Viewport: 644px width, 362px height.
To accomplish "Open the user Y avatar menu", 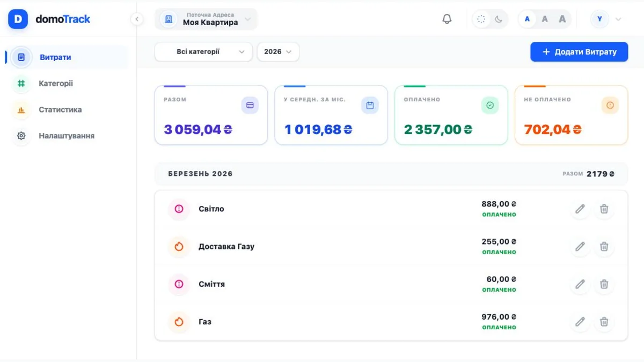I will point(599,19).
